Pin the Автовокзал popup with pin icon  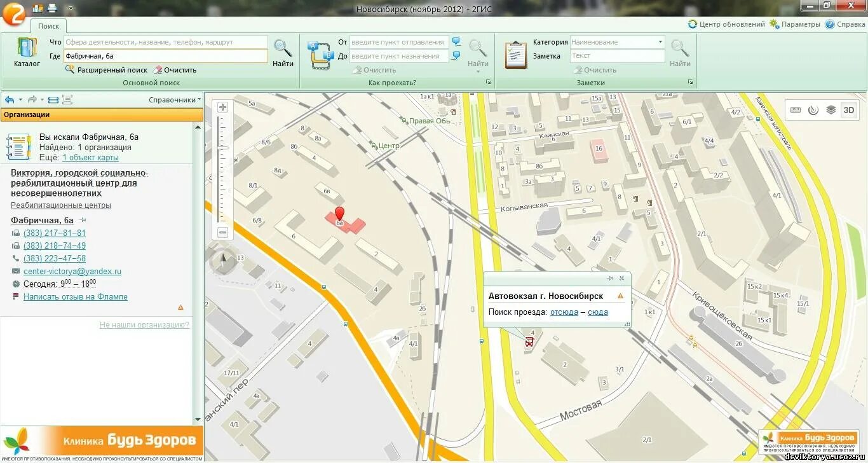pos(610,278)
